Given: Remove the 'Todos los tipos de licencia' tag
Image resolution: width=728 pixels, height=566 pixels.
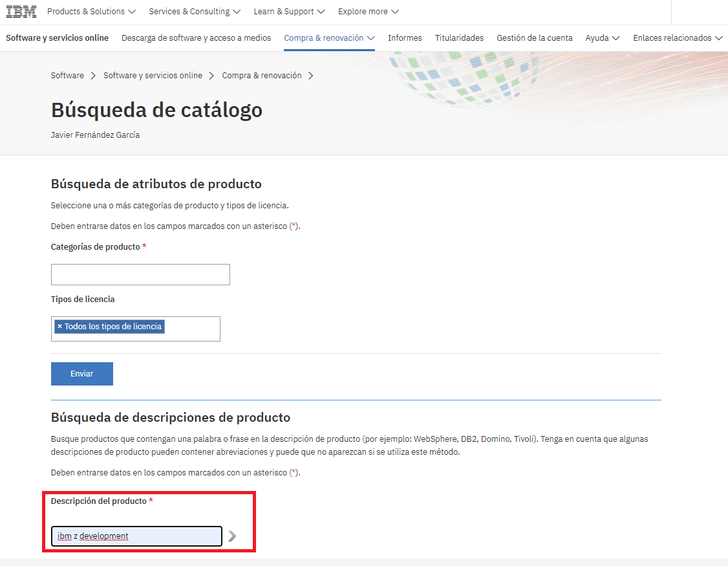Looking at the screenshot, I should tap(59, 327).
